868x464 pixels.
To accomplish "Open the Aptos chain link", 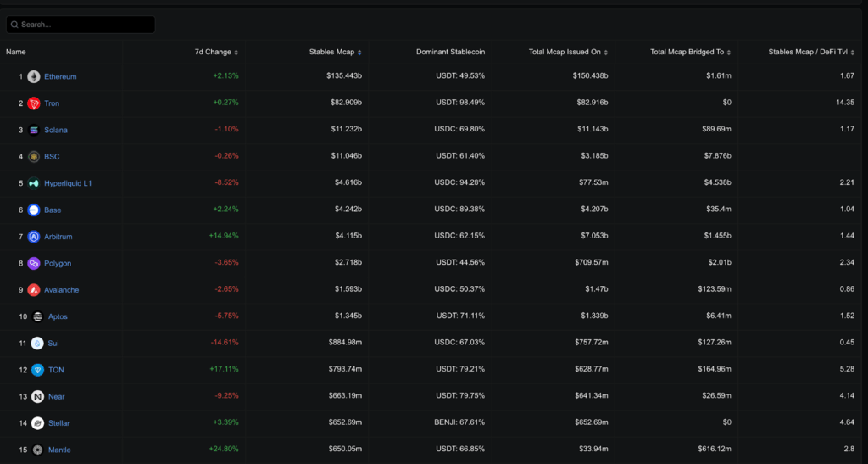I will click(58, 316).
